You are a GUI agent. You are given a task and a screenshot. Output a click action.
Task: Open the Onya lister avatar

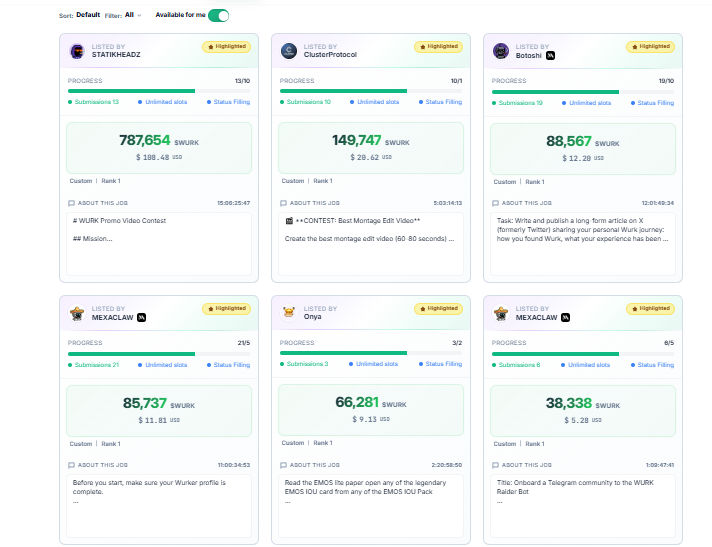pyautogui.click(x=289, y=312)
